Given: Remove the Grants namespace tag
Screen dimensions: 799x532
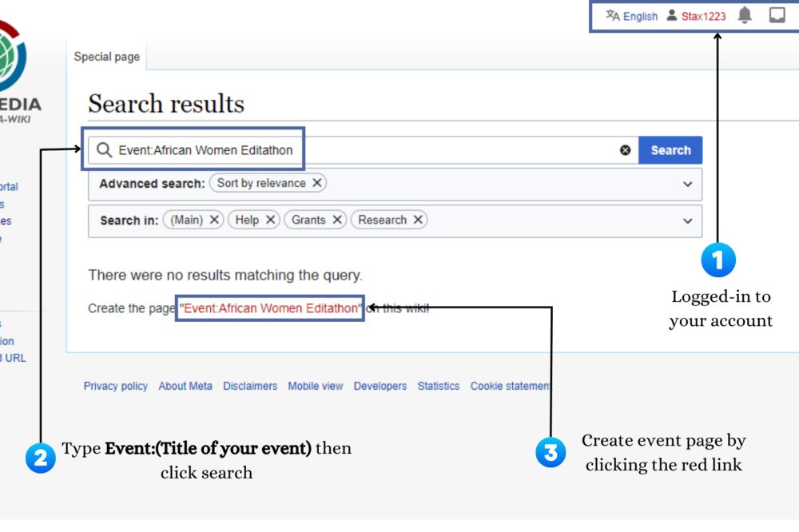Looking at the screenshot, I should tap(337, 220).
